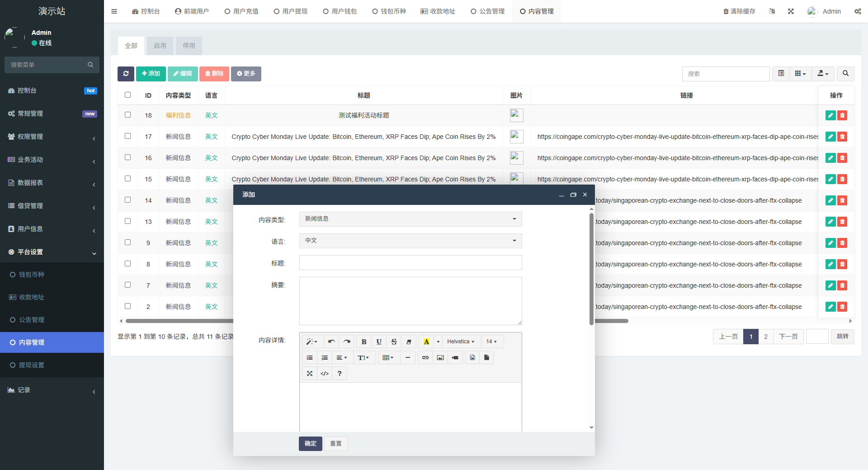Check the row checkbox for ID 13
The width and height of the screenshot is (868, 470).
point(127,221)
